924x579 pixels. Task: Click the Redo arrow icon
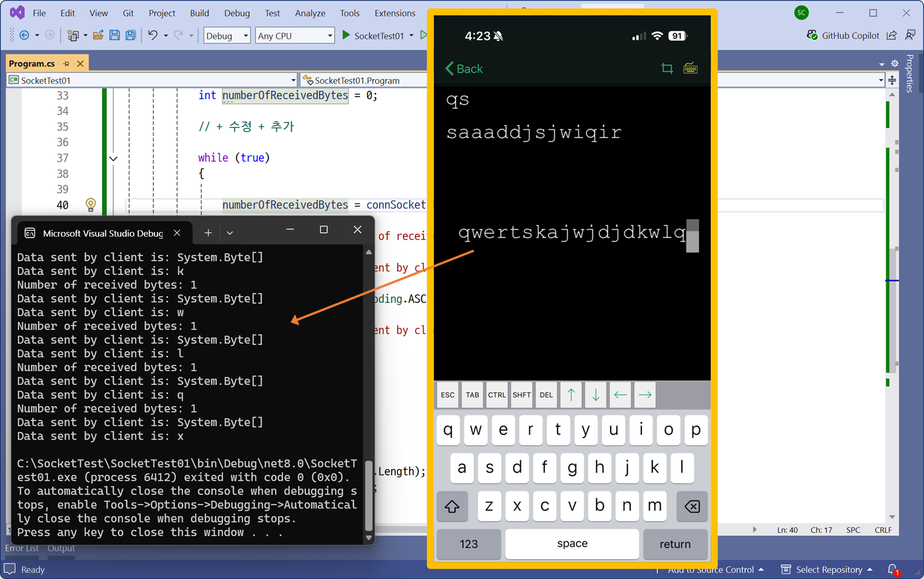point(179,35)
